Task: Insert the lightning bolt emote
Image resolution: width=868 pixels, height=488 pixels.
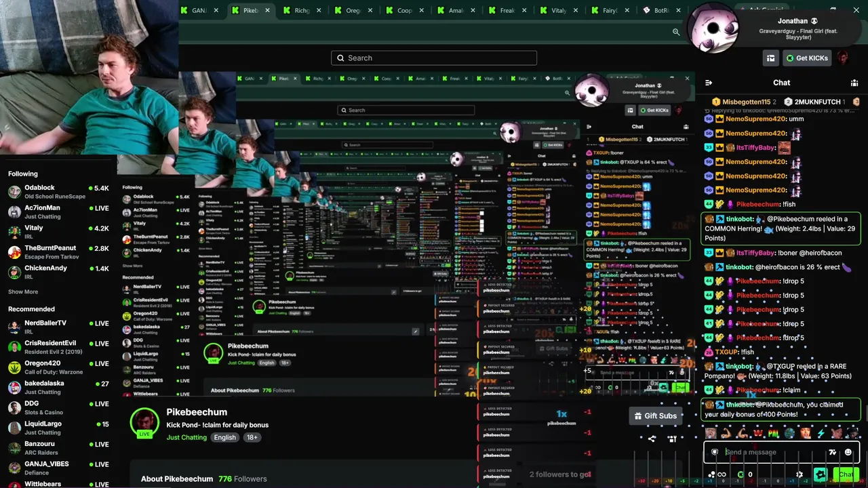Action: click(821, 433)
